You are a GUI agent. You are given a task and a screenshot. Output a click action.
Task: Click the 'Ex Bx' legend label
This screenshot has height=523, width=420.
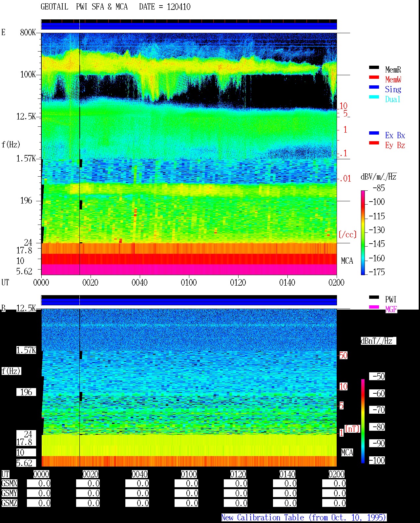click(x=395, y=135)
